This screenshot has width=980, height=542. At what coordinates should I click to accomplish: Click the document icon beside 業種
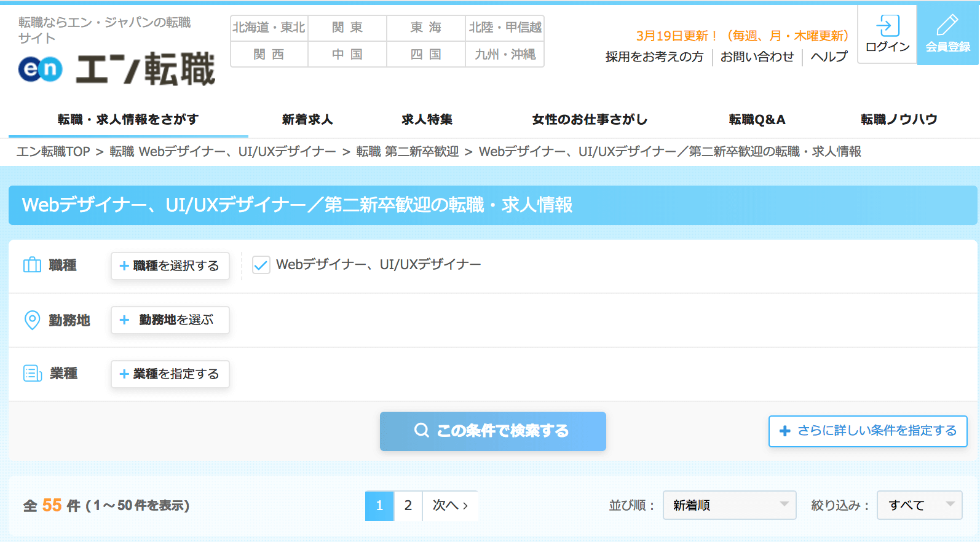[x=33, y=373]
